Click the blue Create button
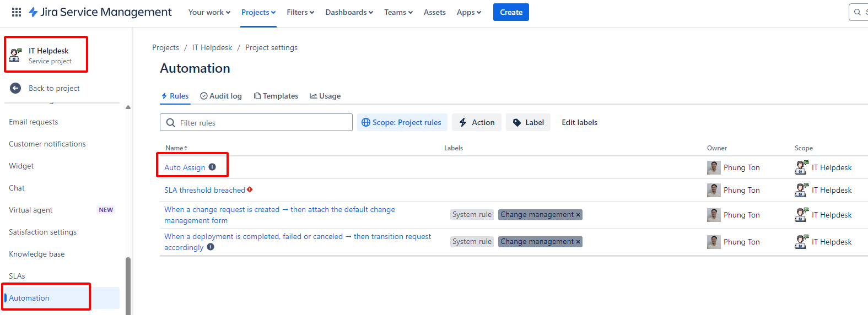 point(511,12)
